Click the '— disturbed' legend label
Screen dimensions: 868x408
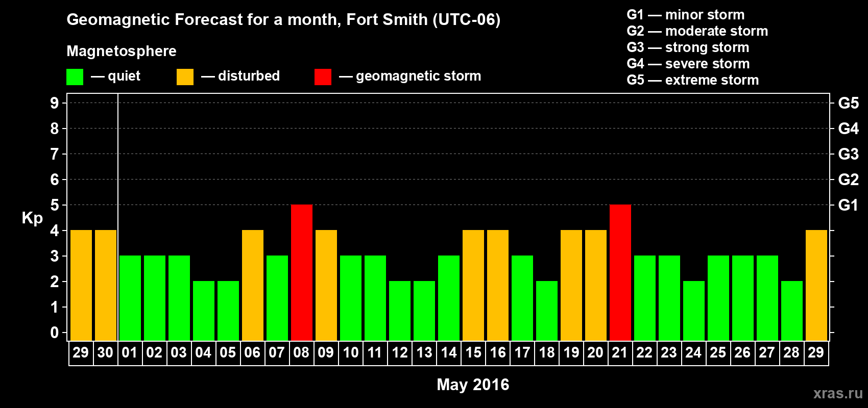click(240, 76)
